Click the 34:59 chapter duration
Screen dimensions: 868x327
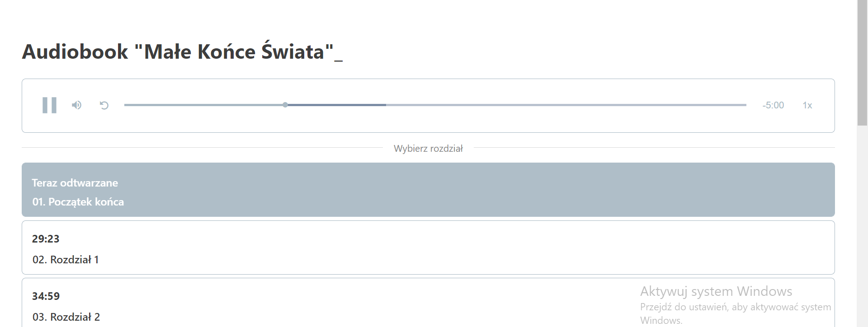[46, 296]
